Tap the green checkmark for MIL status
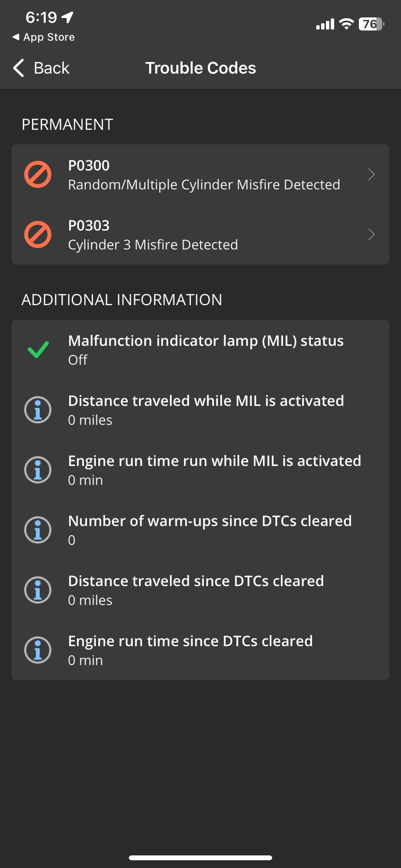This screenshot has height=868, width=401. tap(38, 350)
